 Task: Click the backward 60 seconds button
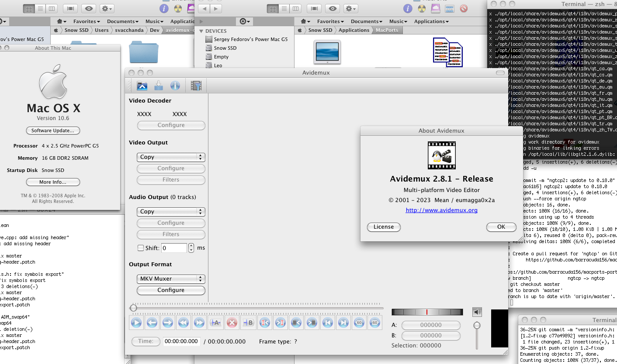[x=359, y=323]
